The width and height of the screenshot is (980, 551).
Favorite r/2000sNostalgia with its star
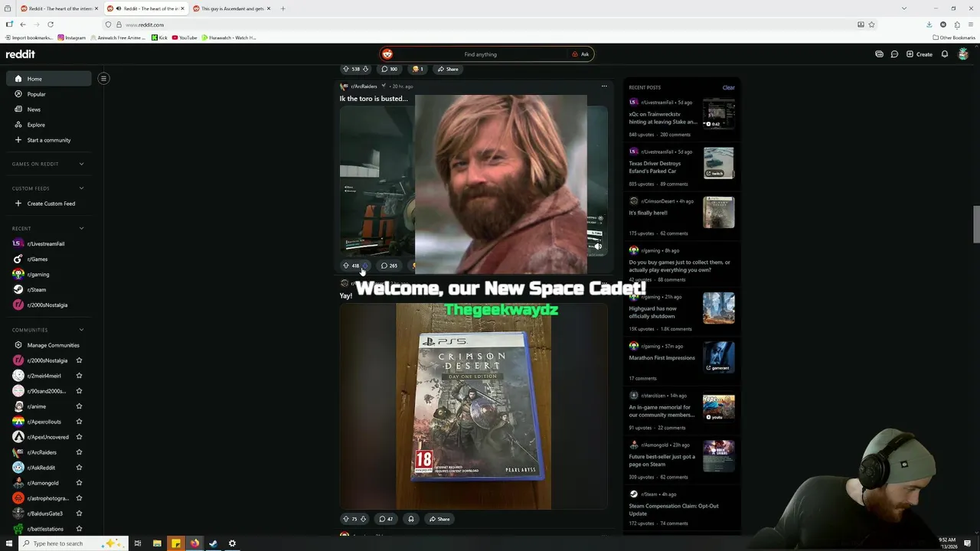pos(79,360)
